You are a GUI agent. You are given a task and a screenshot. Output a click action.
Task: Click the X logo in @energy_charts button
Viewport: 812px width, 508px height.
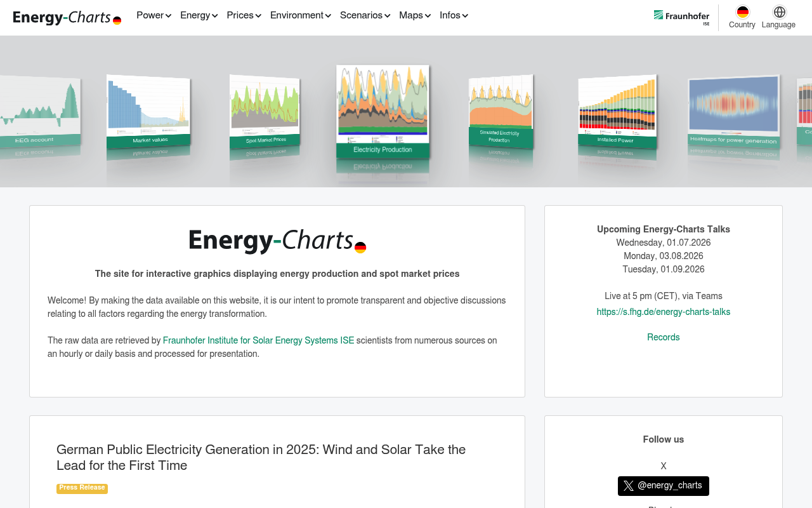click(628, 486)
